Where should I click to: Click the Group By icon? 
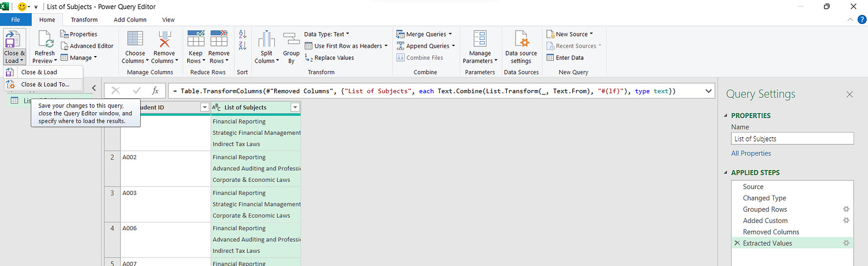(291, 39)
